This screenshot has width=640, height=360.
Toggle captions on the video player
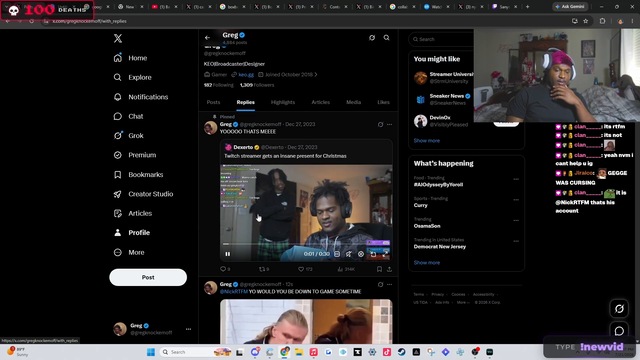click(x=337, y=254)
